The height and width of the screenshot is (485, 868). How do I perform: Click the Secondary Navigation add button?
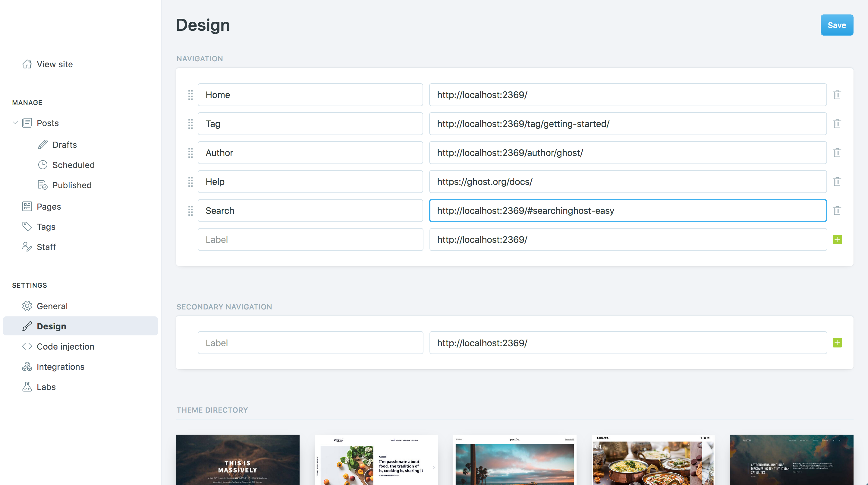pyautogui.click(x=837, y=342)
